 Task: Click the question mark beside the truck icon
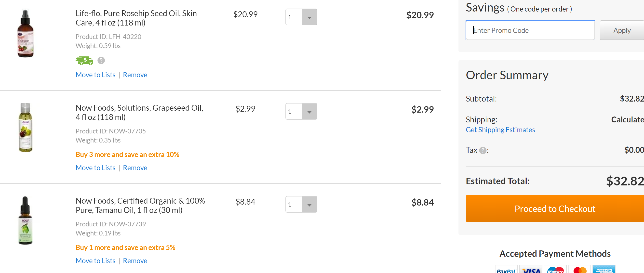pyautogui.click(x=101, y=60)
